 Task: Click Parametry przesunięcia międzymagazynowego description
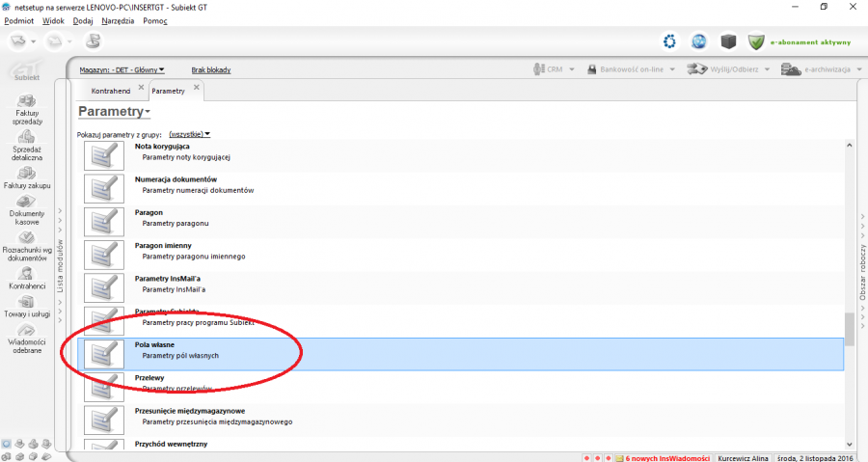pos(217,421)
